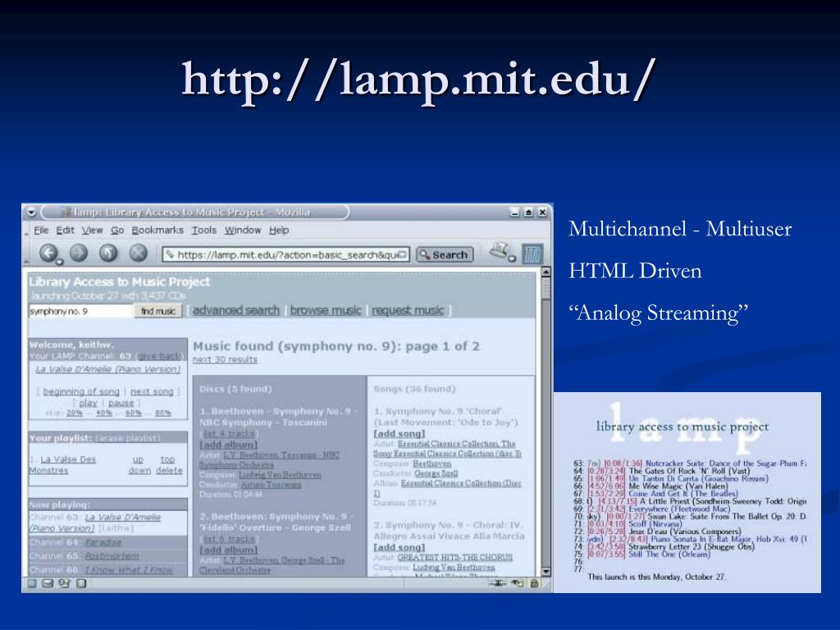This screenshot has width=840, height=630.
Task: Open the Window menu
Action: [x=243, y=231]
